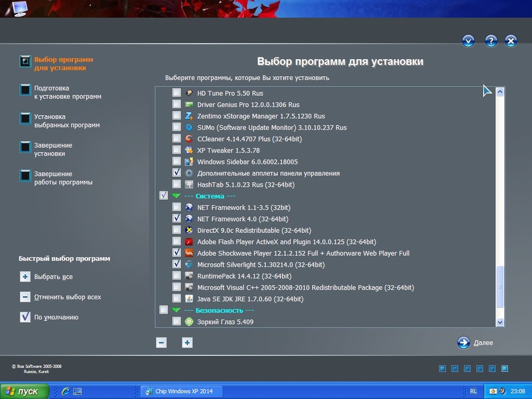Click the Zentimo xStorage Manager icon
Image resolution: width=532 pixels, height=399 pixels.
(189, 116)
